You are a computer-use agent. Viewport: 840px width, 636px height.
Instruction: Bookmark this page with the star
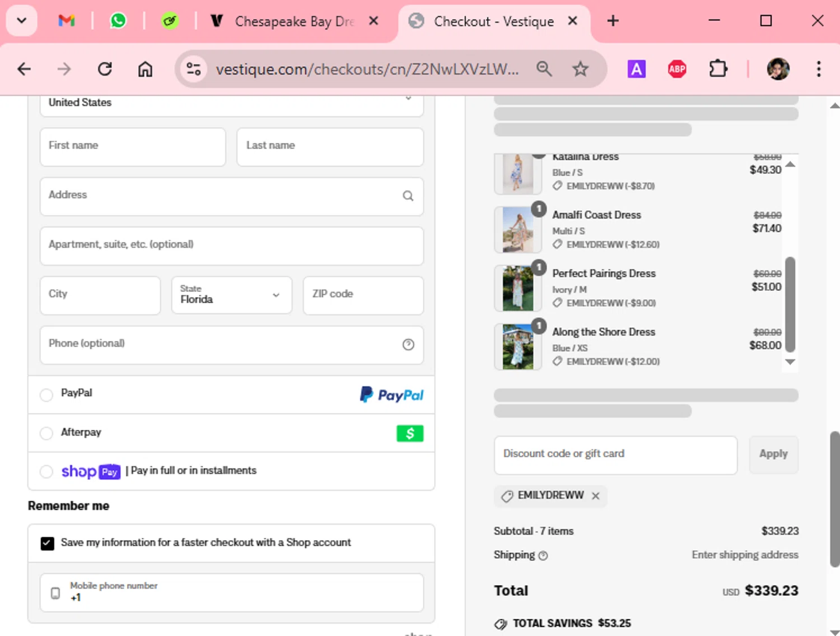pos(581,69)
